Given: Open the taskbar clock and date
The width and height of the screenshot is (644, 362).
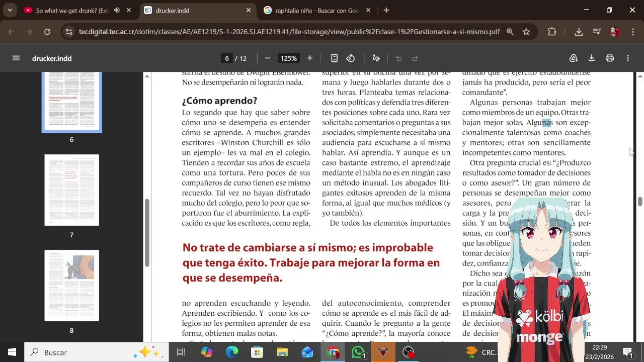Looking at the screenshot, I should pos(599,352).
